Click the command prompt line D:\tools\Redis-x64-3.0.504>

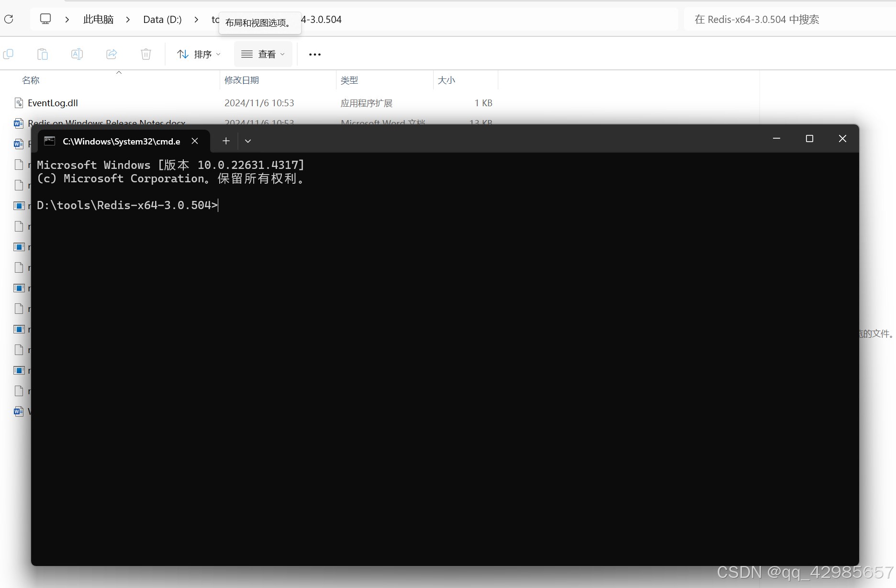click(127, 205)
